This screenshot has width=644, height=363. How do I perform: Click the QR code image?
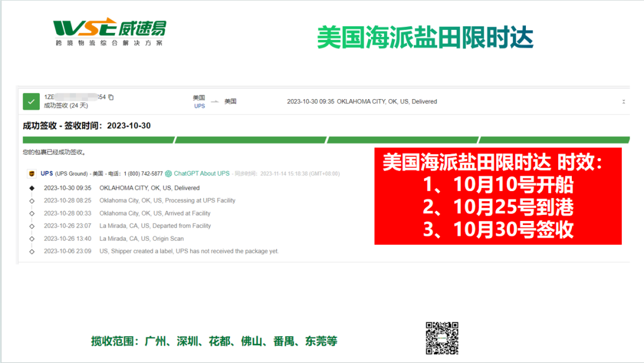coord(442,338)
